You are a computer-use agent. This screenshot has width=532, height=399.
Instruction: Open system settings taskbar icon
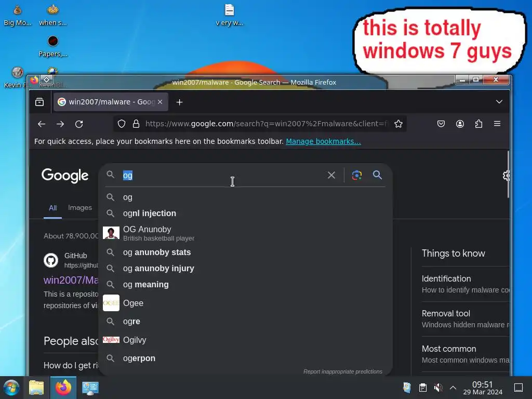pyautogui.click(x=90, y=388)
